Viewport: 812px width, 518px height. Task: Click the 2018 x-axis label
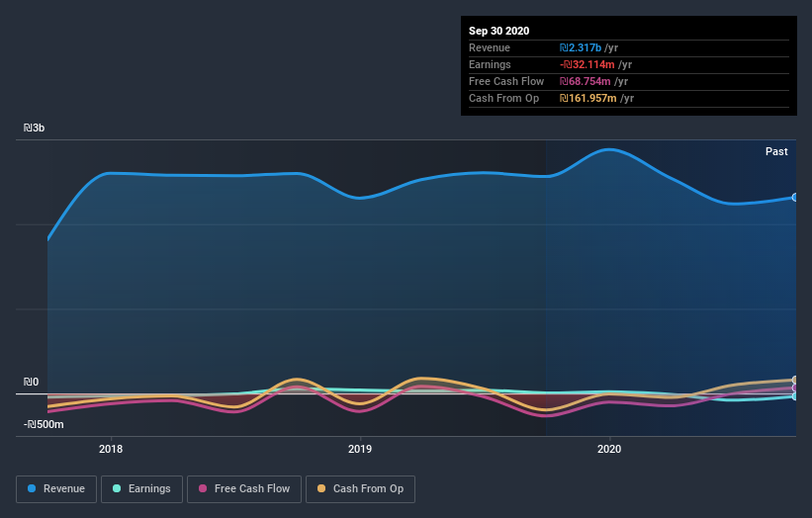pyautogui.click(x=111, y=449)
